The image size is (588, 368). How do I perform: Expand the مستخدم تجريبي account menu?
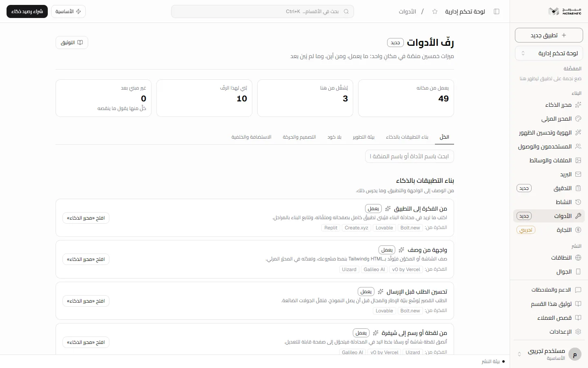point(549,355)
